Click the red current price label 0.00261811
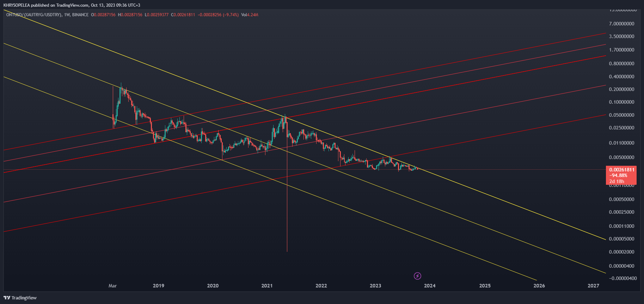 pos(622,170)
